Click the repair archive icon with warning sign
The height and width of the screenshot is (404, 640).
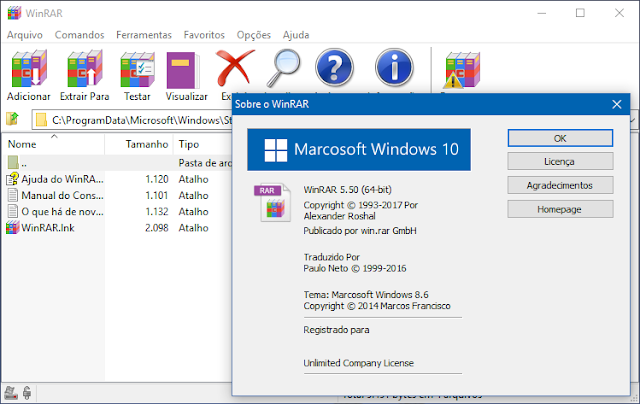[x=462, y=70]
